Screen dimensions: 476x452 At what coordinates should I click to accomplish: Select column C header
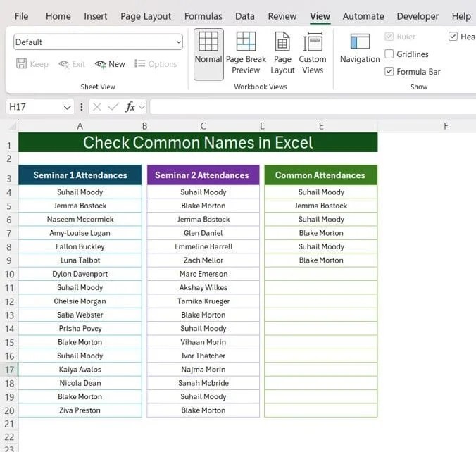203,126
